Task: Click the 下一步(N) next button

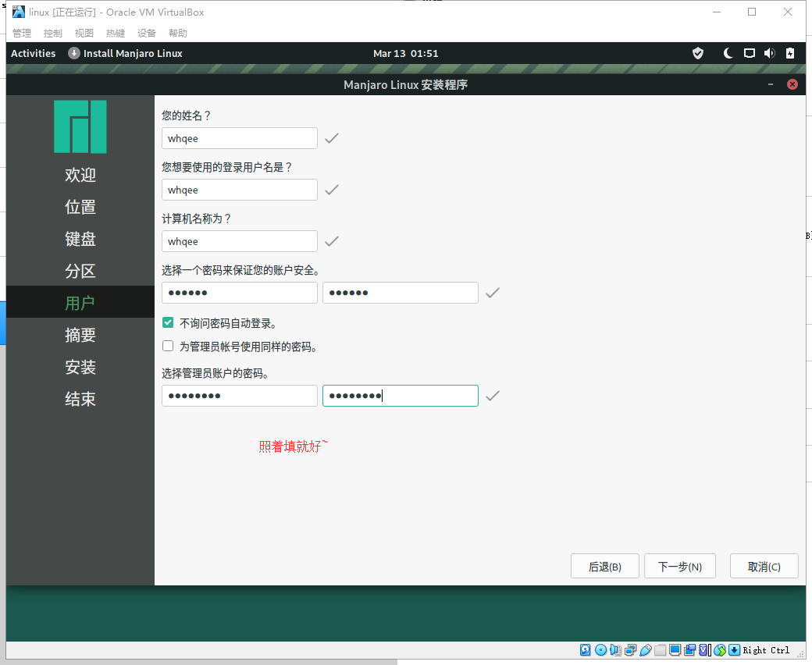Action: (679, 567)
